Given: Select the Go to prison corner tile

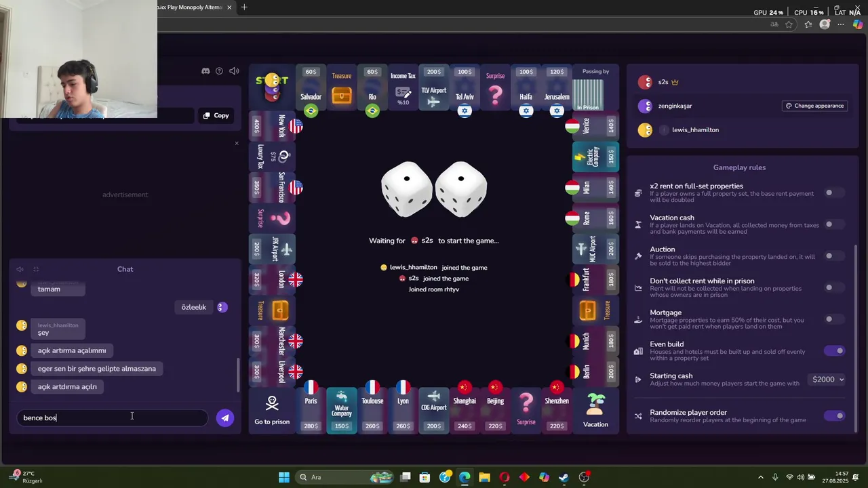Looking at the screenshot, I should coord(272,411).
